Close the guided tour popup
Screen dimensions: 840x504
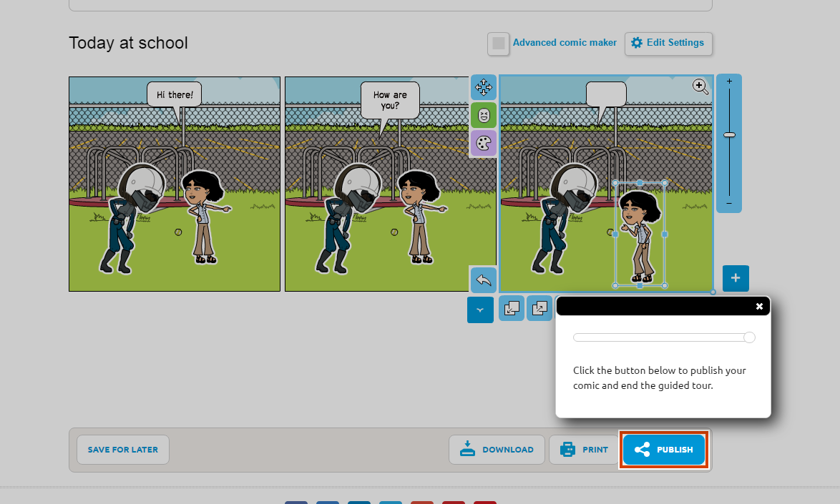(759, 306)
